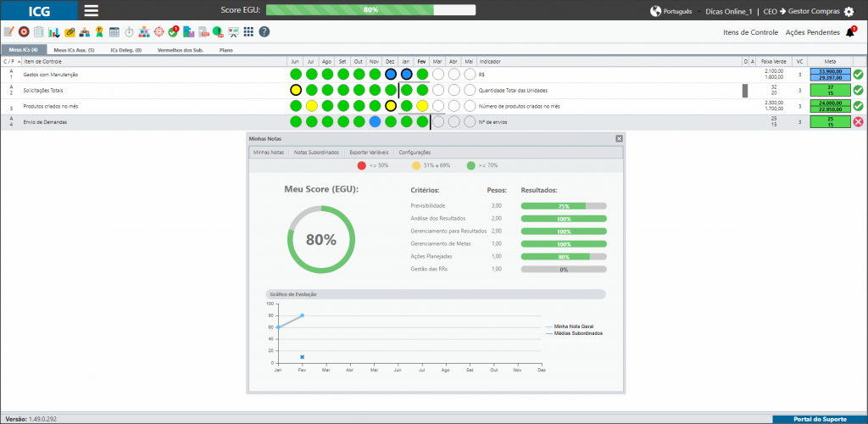The height and width of the screenshot is (424, 868).
Task: Open the hamburger menu next to ICG logo
Action: pyautogui.click(x=92, y=10)
